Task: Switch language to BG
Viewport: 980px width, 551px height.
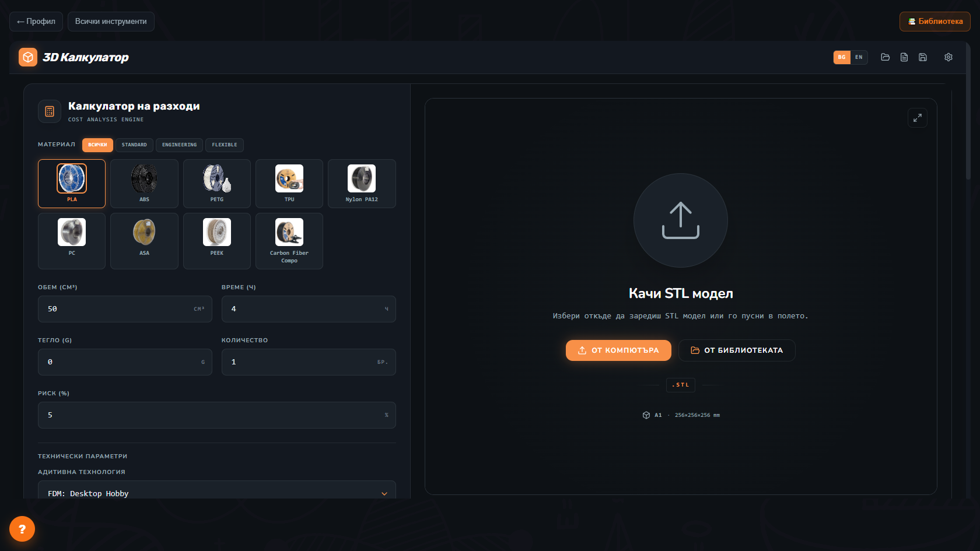Action: tap(842, 57)
